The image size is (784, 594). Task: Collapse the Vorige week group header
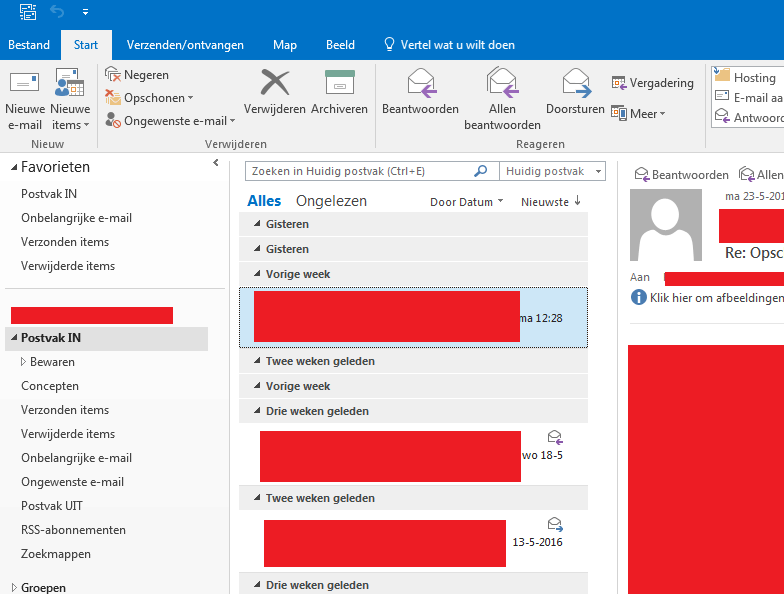click(256, 274)
